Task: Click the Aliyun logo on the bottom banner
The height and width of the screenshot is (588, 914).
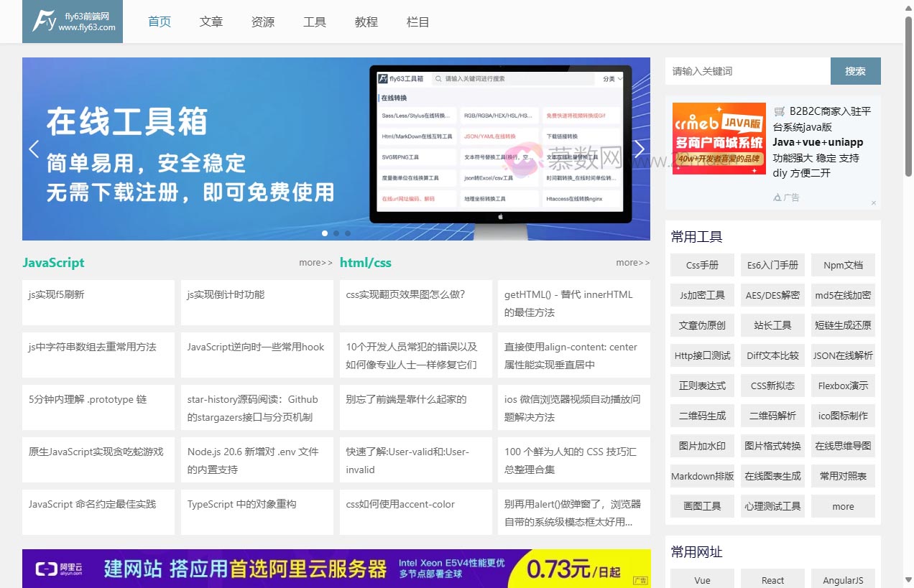Action: 56,569
